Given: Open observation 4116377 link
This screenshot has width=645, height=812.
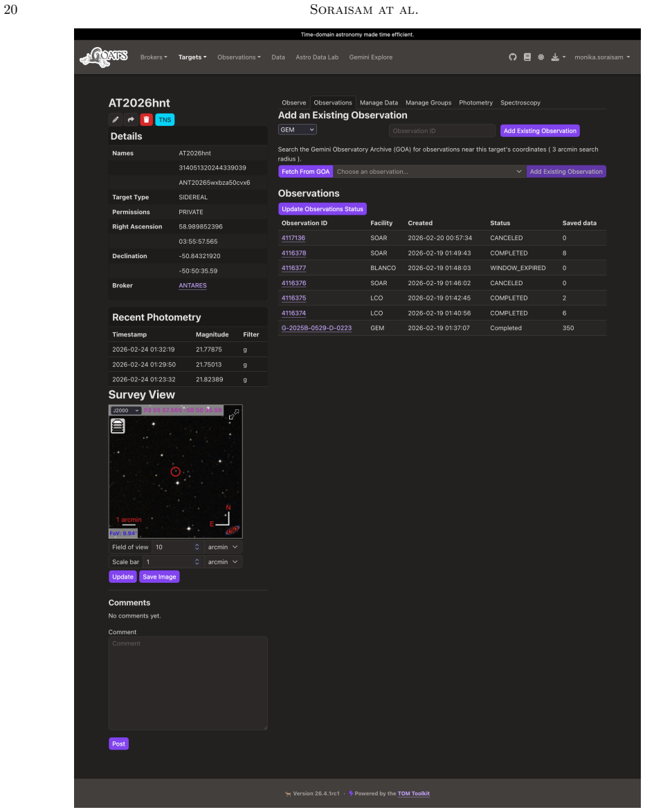Looking at the screenshot, I should point(293,269).
